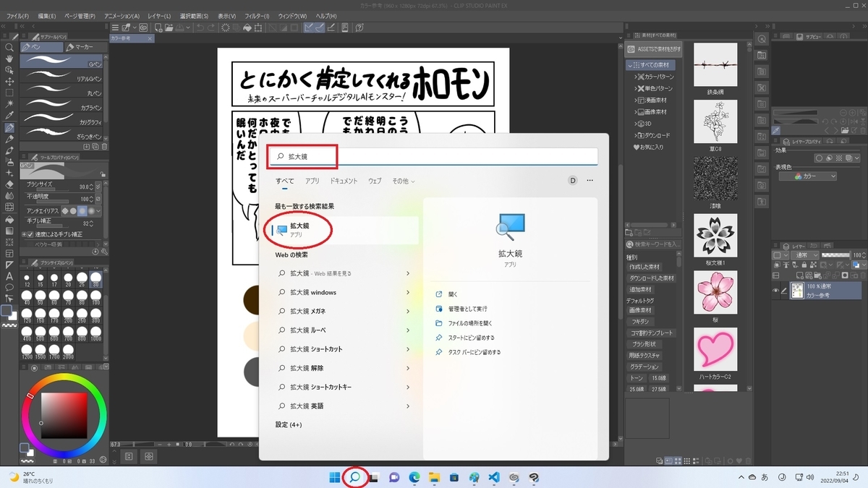Click 管理者として実行 option
This screenshot has height=488, width=868.
pos(467,309)
